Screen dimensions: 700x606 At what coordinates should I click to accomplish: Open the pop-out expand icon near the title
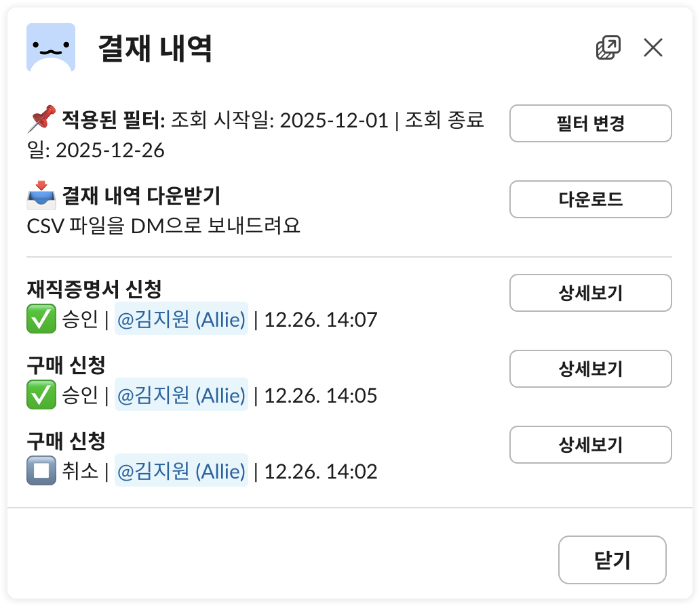pos(608,47)
